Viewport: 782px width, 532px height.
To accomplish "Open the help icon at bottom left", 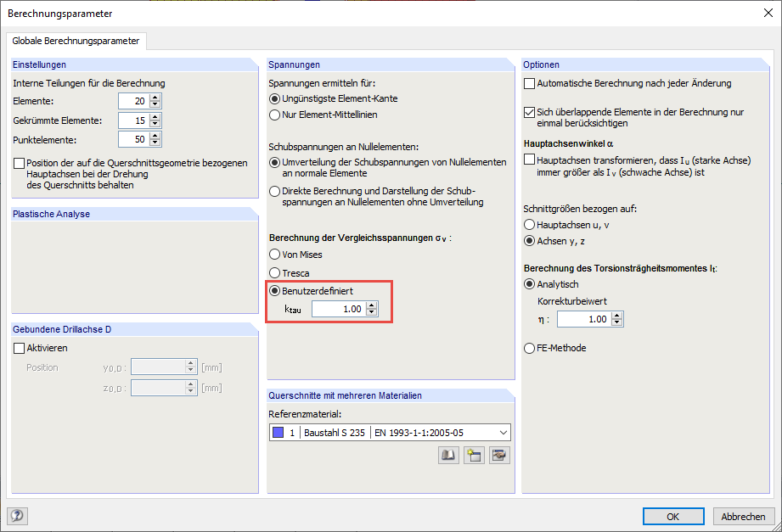I will click(17, 516).
